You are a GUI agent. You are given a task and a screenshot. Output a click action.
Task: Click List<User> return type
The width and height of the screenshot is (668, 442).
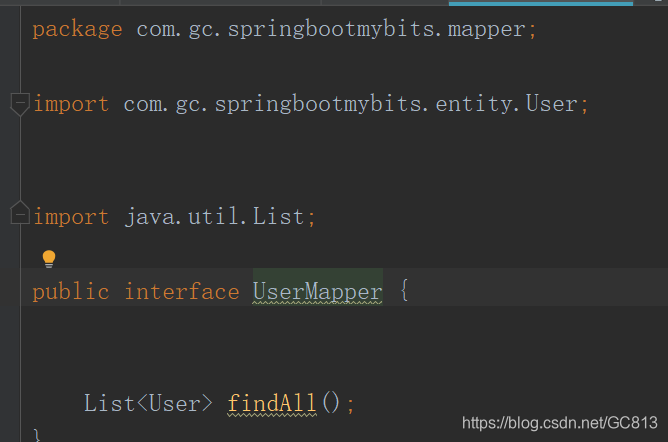coord(148,403)
